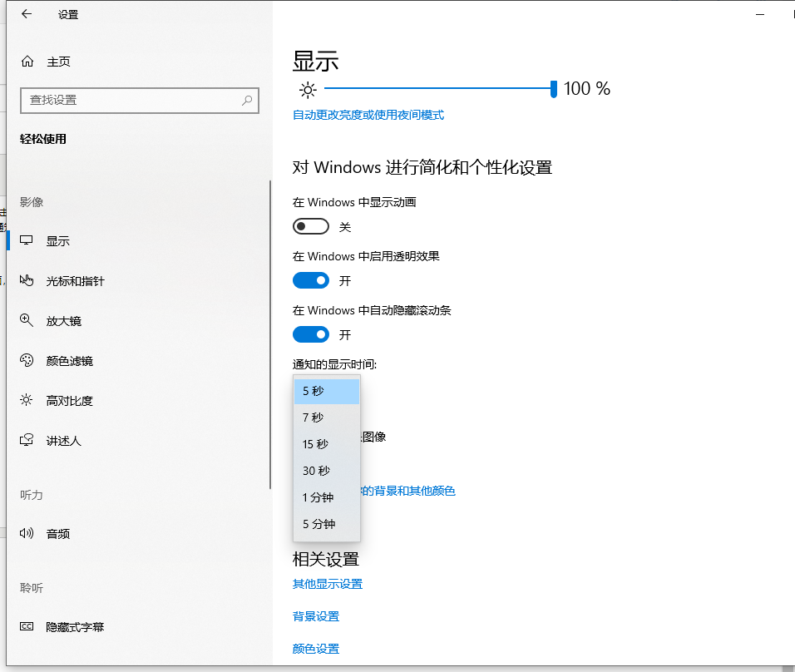Click the 影像 section label

pos(32,202)
